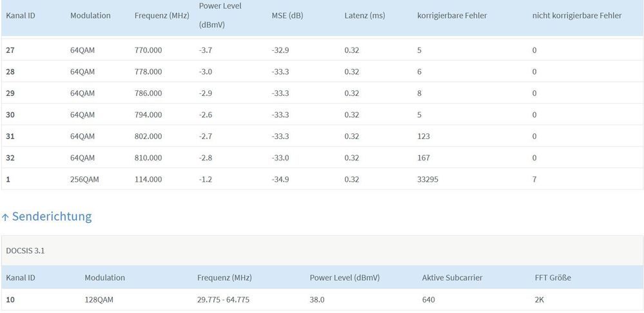Click correctable errors value 123
The height and width of the screenshot is (313, 644).
click(x=424, y=136)
